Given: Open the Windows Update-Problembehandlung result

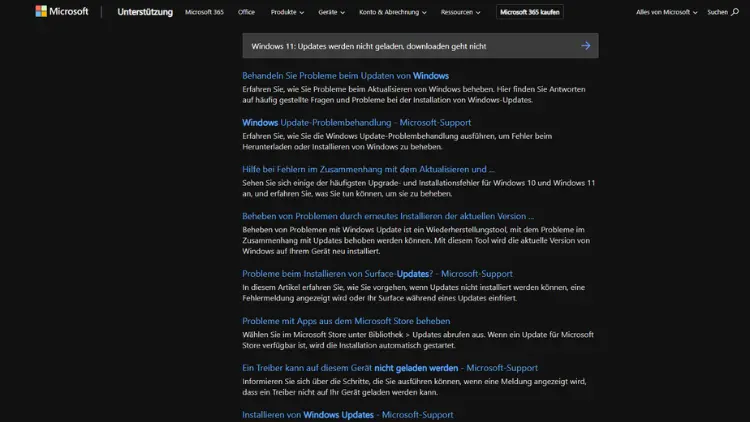Looking at the screenshot, I should coord(356,122).
